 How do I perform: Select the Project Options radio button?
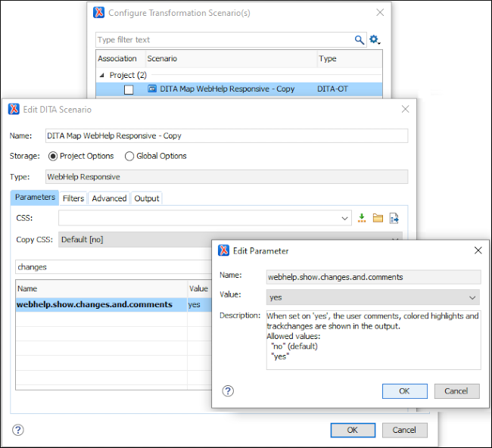[53, 156]
